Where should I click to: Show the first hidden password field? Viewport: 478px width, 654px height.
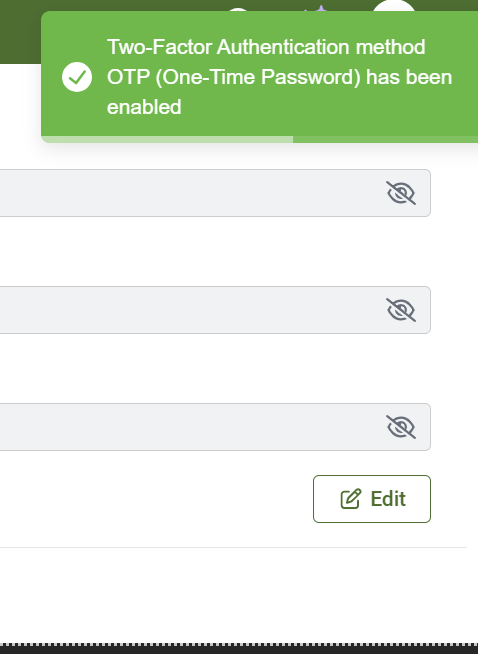click(401, 193)
